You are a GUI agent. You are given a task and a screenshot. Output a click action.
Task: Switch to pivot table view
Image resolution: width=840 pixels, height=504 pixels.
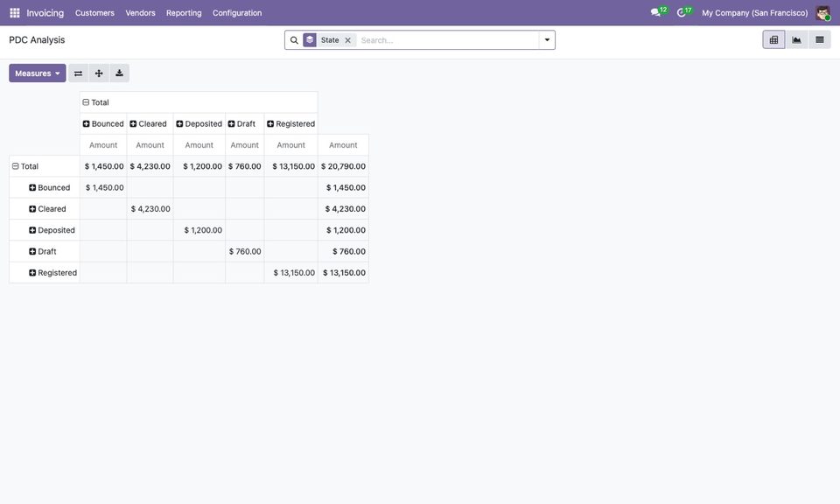(x=773, y=39)
